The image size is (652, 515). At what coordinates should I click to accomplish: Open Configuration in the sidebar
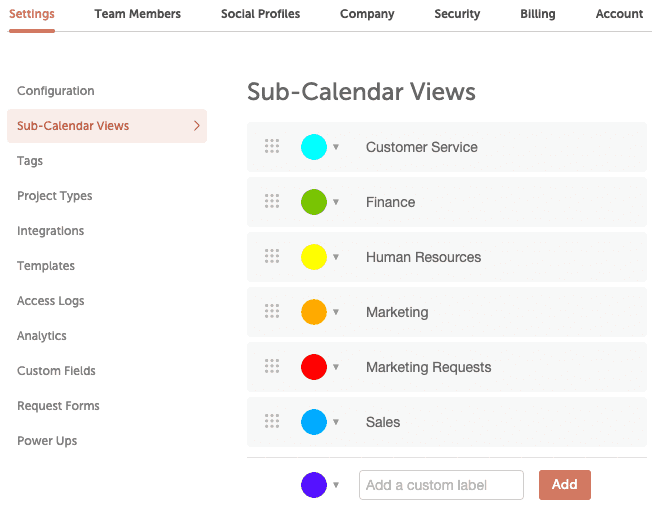56,91
